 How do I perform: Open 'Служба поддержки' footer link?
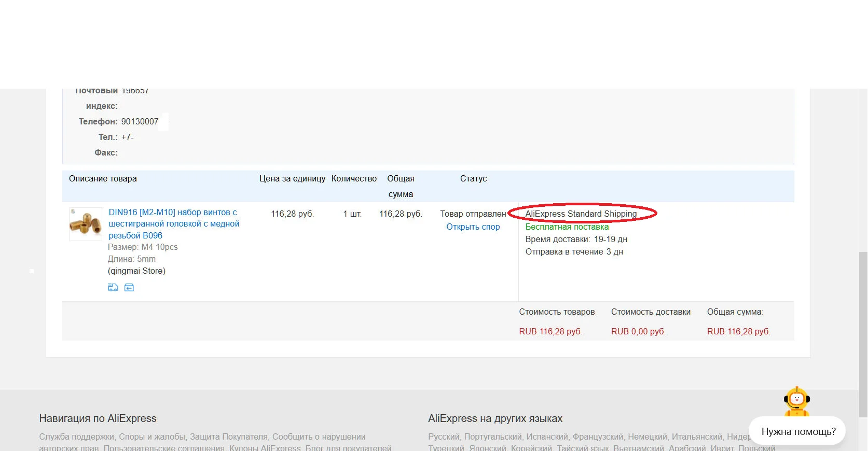[x=77, y=436]
